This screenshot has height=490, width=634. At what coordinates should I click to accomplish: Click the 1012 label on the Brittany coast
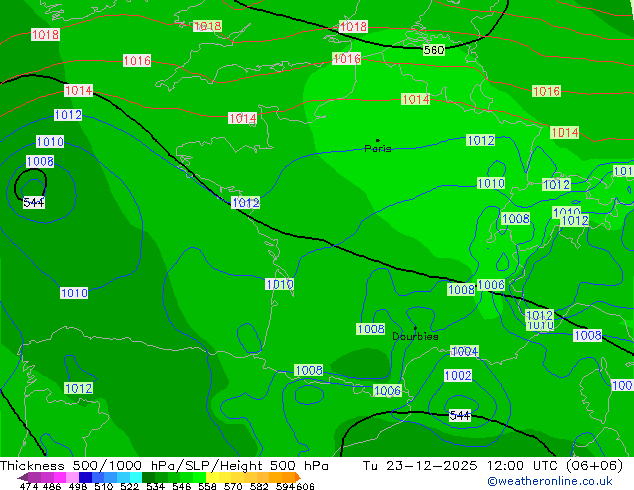coord(245,203)
